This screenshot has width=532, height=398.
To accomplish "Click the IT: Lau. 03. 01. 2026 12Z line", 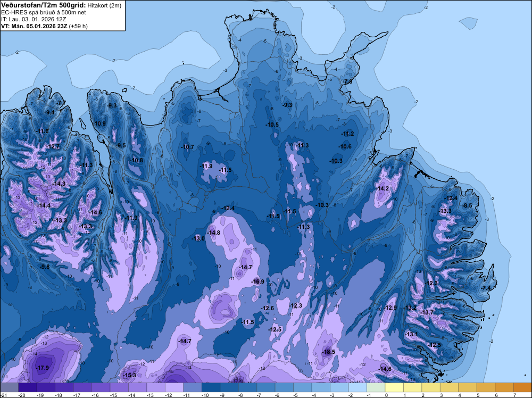I will (x=33, y=19).
